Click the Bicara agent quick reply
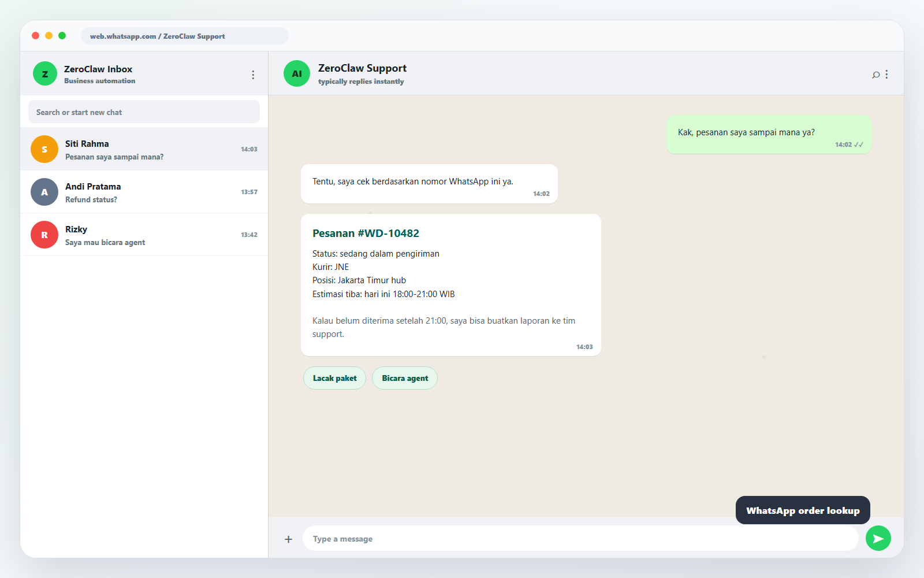924x578 pixels. [x=405, y=378]
